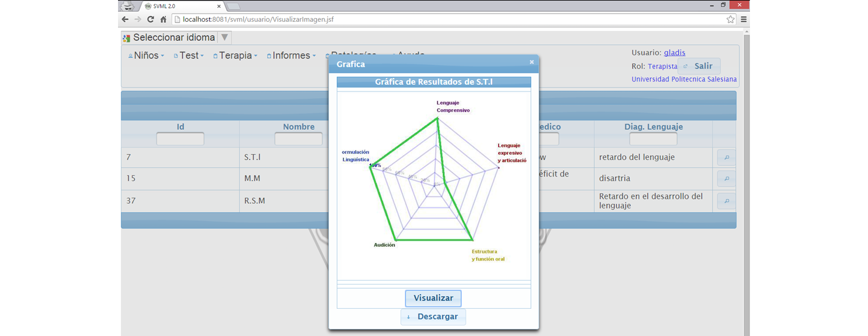Click the gladis user link
Image resolution: width=868 pixels, height=336 pixels.
point(674,53)
